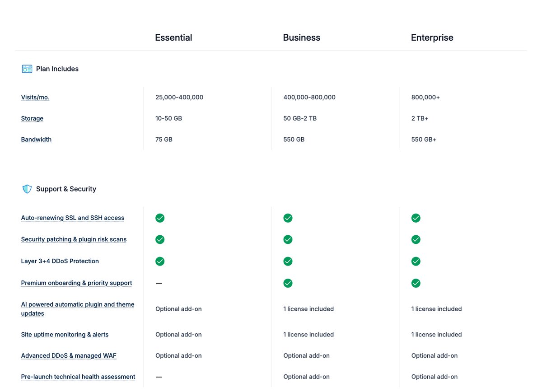
Task: Open AI powered automatic plugin updates link
Action: (x=78, y=309)
